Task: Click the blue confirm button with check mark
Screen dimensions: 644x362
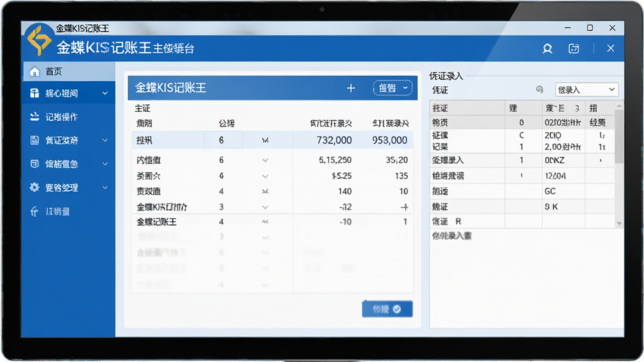Action: (387, 309)
